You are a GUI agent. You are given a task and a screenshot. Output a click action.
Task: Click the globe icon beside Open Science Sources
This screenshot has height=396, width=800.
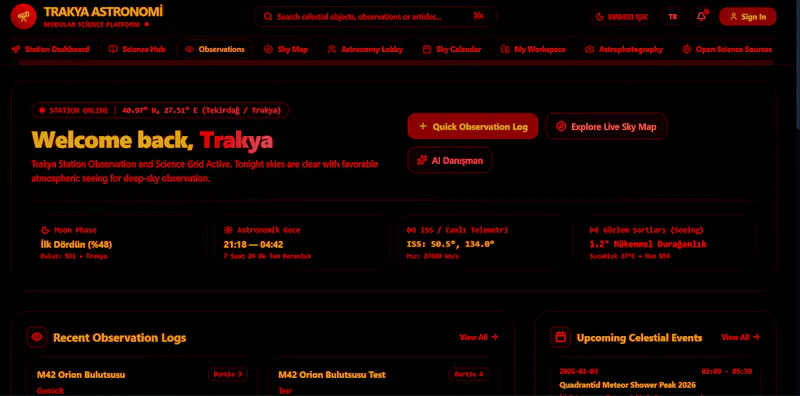[x=687, y=50]
